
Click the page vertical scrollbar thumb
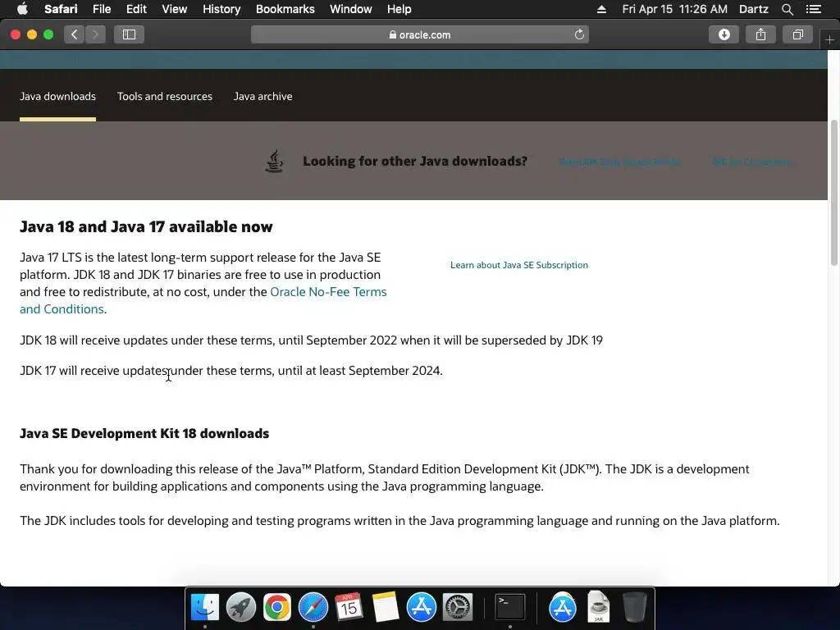click(833, 193)
